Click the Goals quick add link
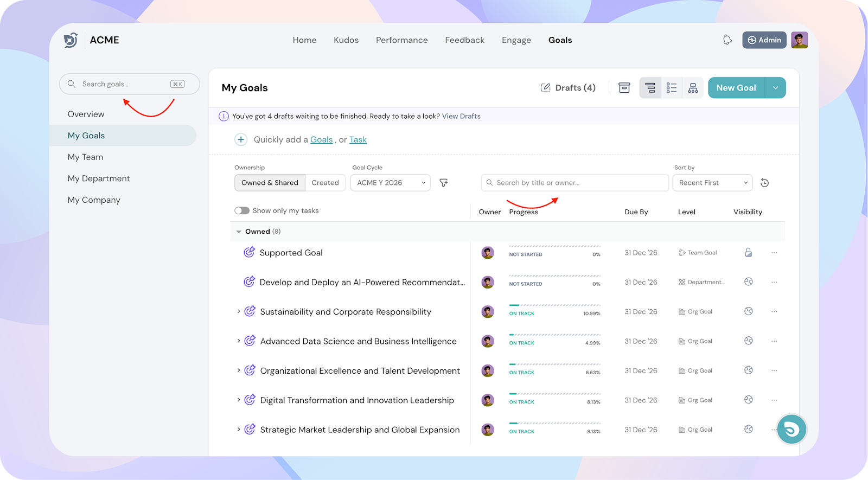This screenshot has height=480, width=868. (x=321, y=139)
